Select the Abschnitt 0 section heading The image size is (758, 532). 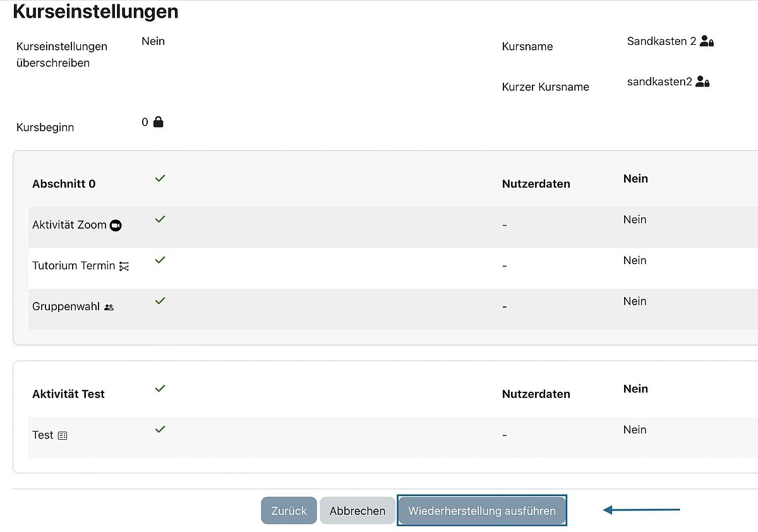[64, 184]
